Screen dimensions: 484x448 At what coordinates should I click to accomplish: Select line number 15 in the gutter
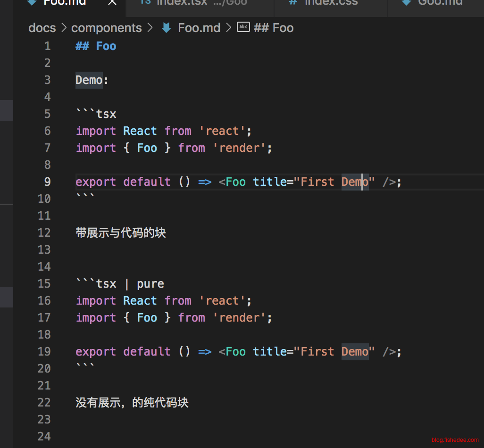pyautogui.click(x=44, y=284)
